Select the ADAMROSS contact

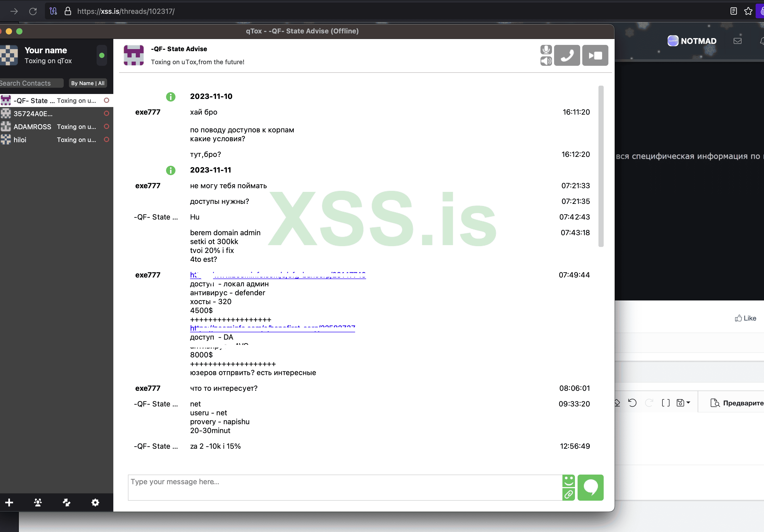click(33, 127)
